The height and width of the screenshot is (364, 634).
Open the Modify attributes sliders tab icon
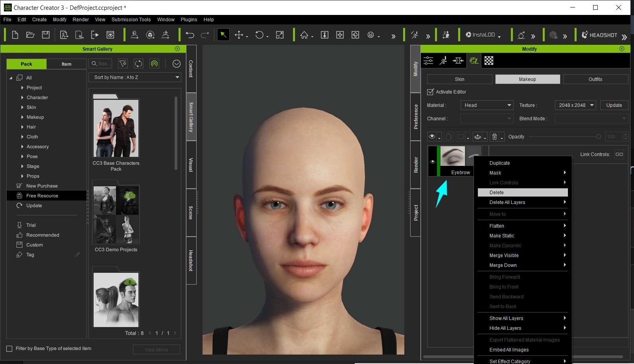click(428, 61)
